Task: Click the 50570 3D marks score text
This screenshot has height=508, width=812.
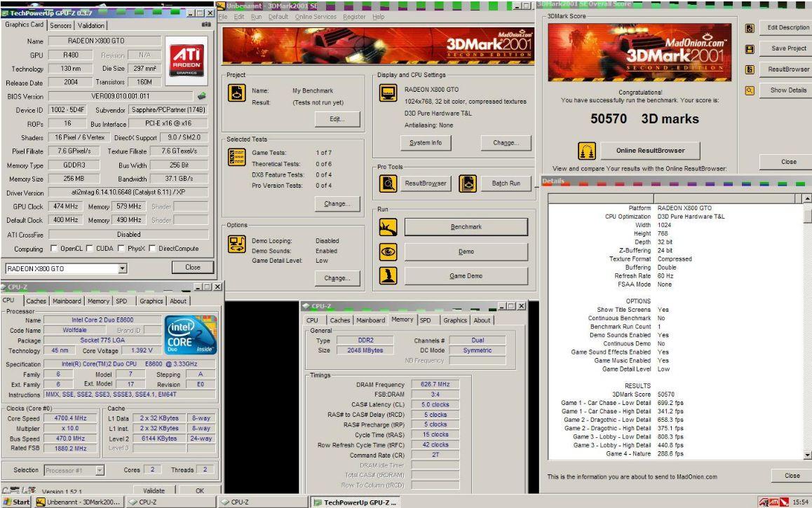Action: click(x=644, y=119)
